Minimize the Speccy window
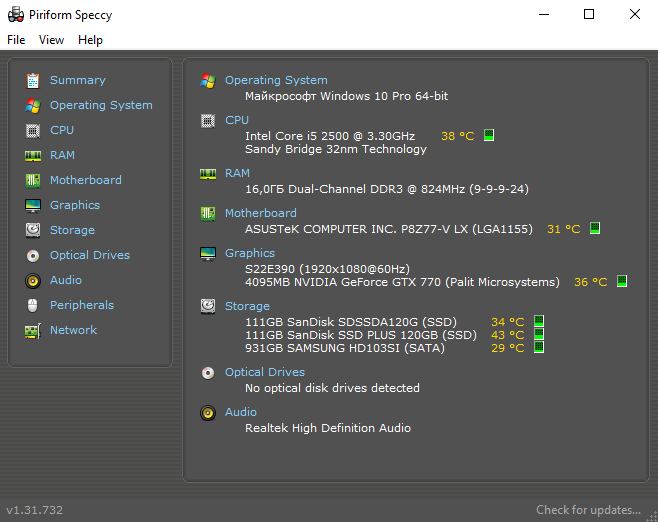Screen dimensions: 658x522 pyautogui.click(x=544, y=14)
